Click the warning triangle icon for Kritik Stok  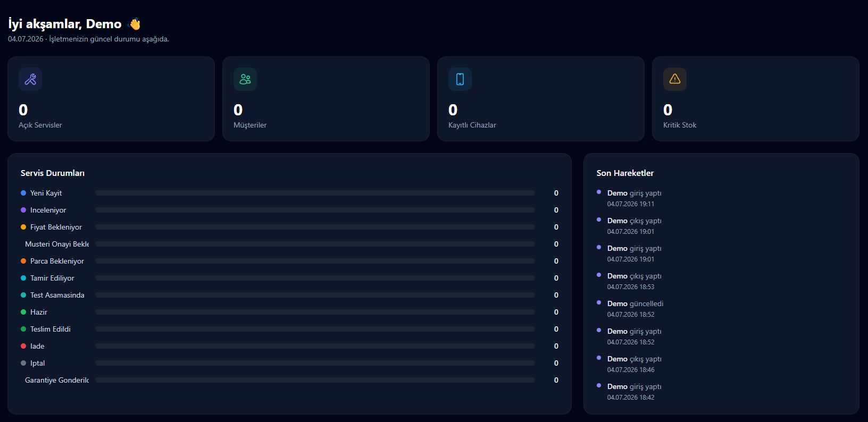675,79
